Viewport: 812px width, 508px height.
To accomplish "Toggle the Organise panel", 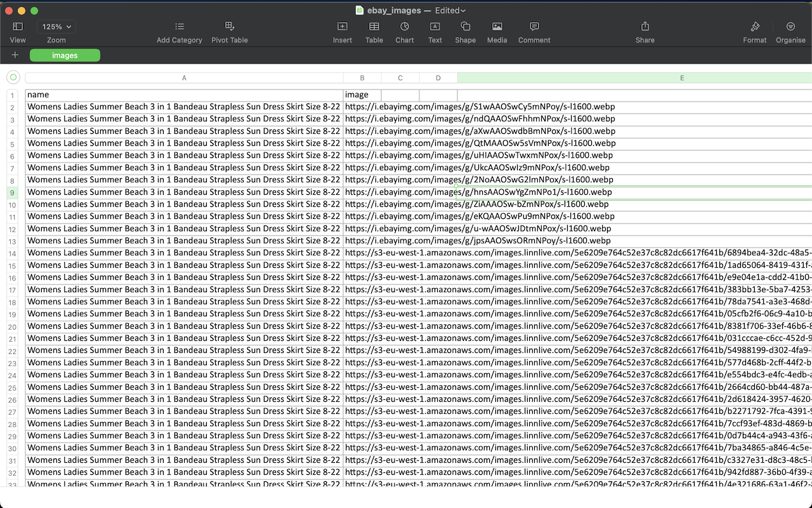I will pyautogui.click(x=790, y=27).
